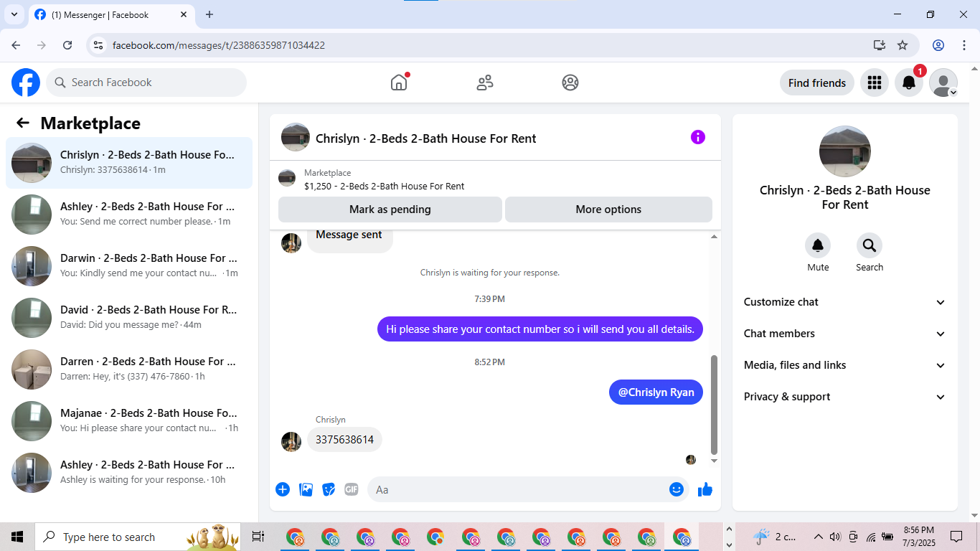Open new browser tab
This screenshot has width=980, height=551.
click(209, 14)
